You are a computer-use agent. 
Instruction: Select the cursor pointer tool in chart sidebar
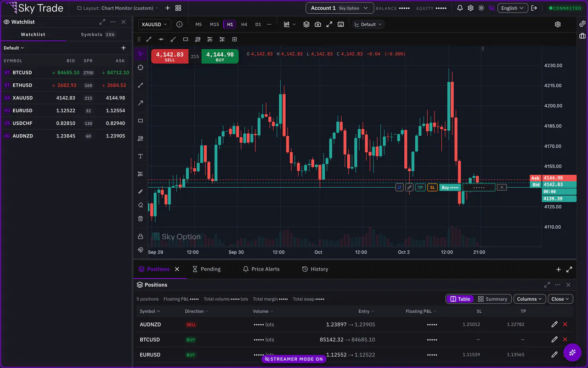pos(141,54)
